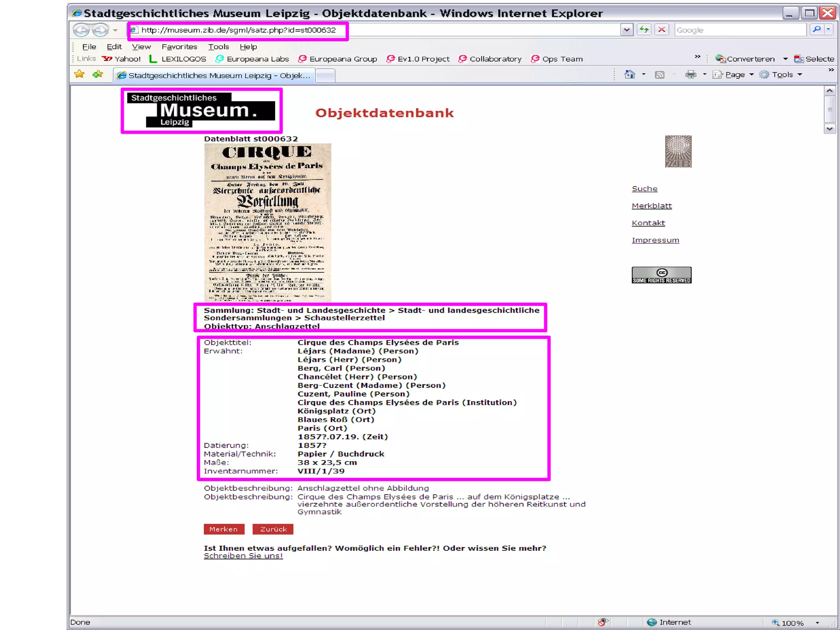This screenshot has width=840, height=630.
Task: Click the RSS feeds icon
Action: (660, 75)
